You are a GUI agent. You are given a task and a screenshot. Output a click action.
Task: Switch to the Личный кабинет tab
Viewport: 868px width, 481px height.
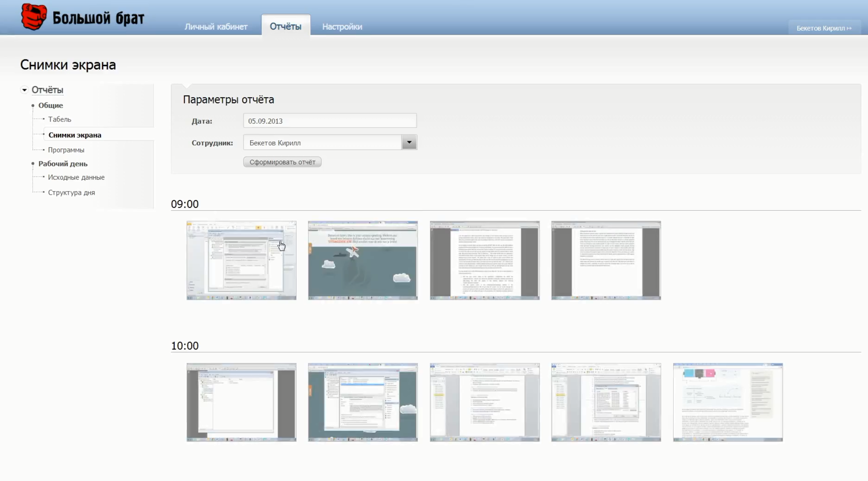(x=216, y=27)
